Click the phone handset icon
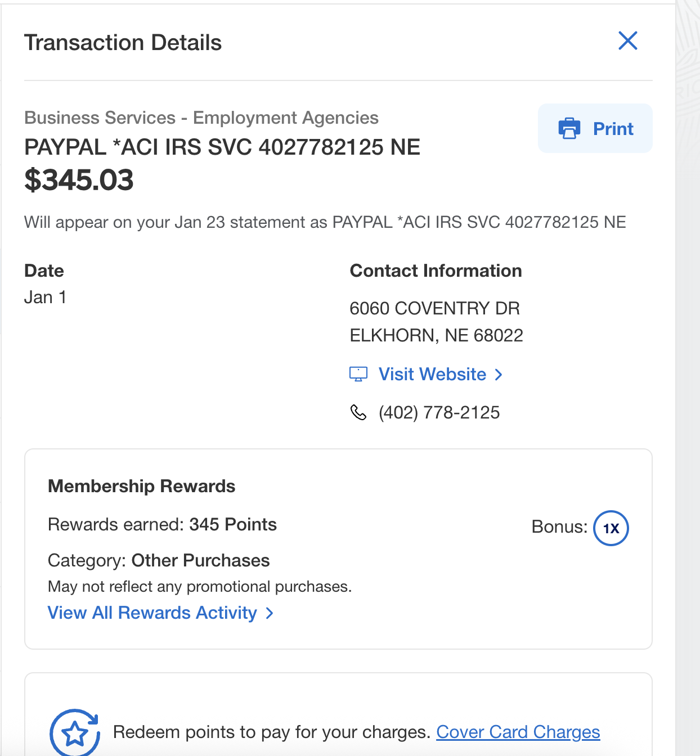The height and width of the screenshot is (756, 700). pos(358,412)
